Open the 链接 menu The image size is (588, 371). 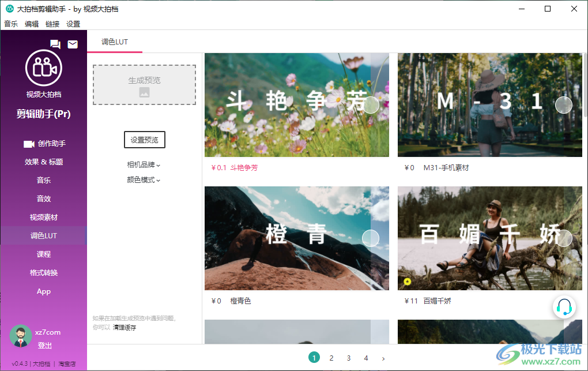[52, 24]
